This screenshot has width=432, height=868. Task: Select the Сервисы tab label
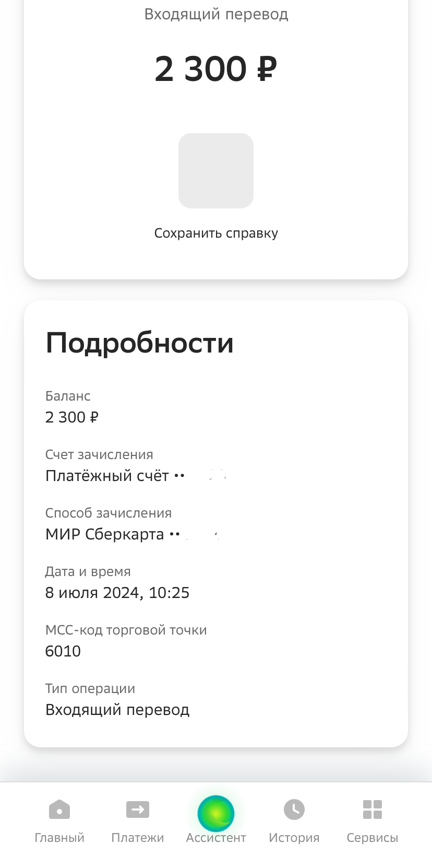[373, 838]
